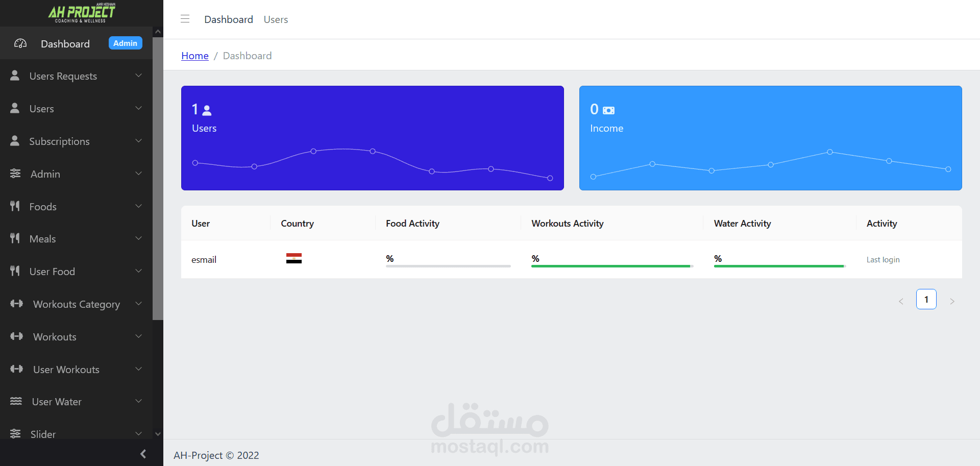The width and height of the screenshot is (980, 466).
Task: Click the Home breadcrumb link
Action: [x=194, y=56]
